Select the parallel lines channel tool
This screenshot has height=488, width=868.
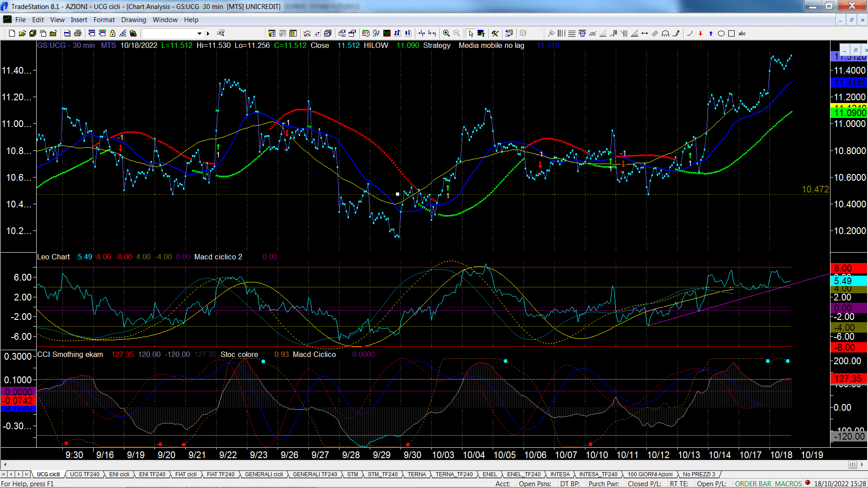pyautogui.click(x=655, y=33)
